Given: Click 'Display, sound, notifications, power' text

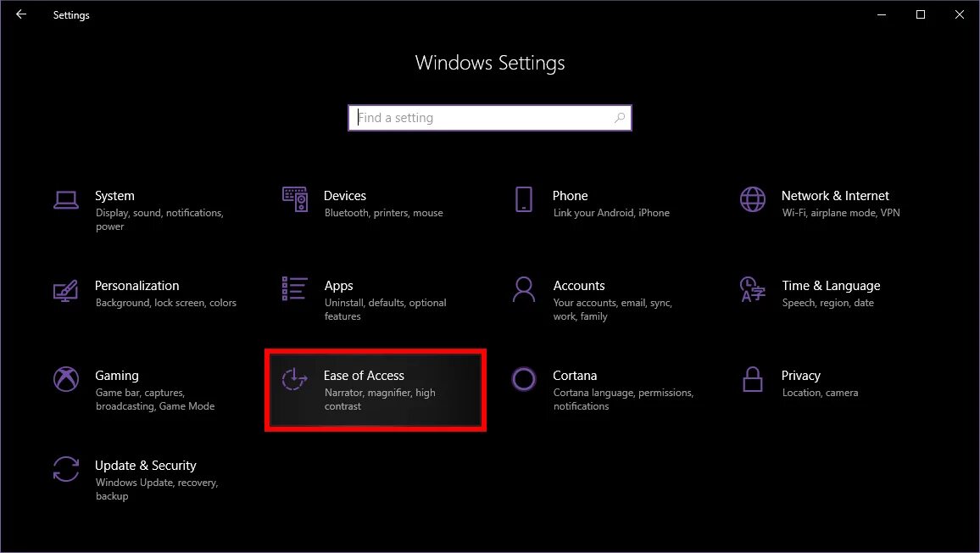Looking at the screenshot, I should [x=159, y=220].
